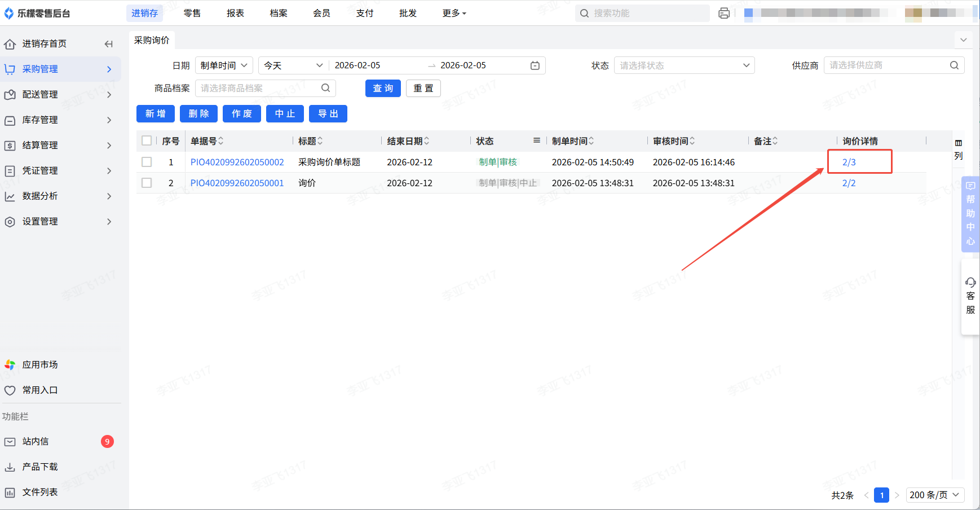Click the 删除 button

[x=198, y=113]
